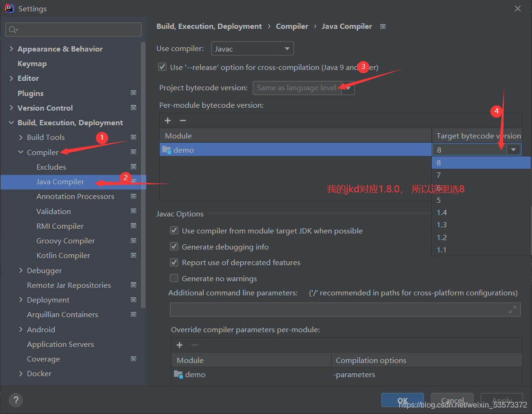Viewport: 532px width, 414px height.
Task: Open the Use compiler Javac dropdown
Action: 252,49
